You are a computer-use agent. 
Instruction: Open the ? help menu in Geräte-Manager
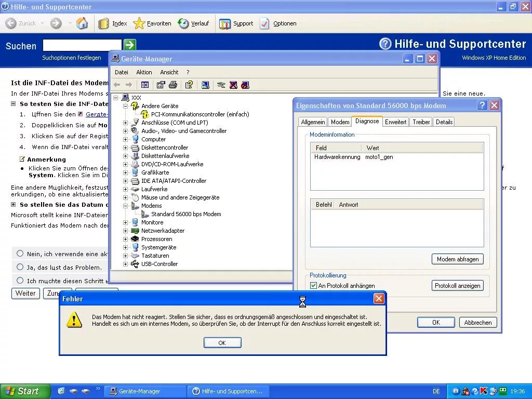(188, 72)
